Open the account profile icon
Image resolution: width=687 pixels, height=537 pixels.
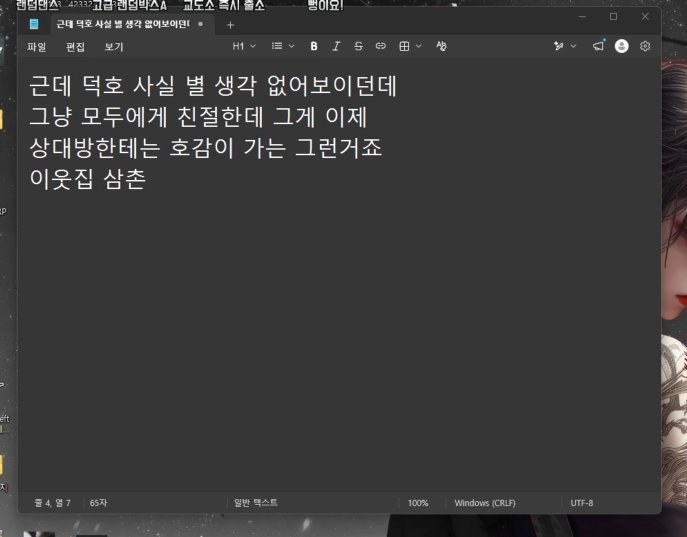point(621,46)
